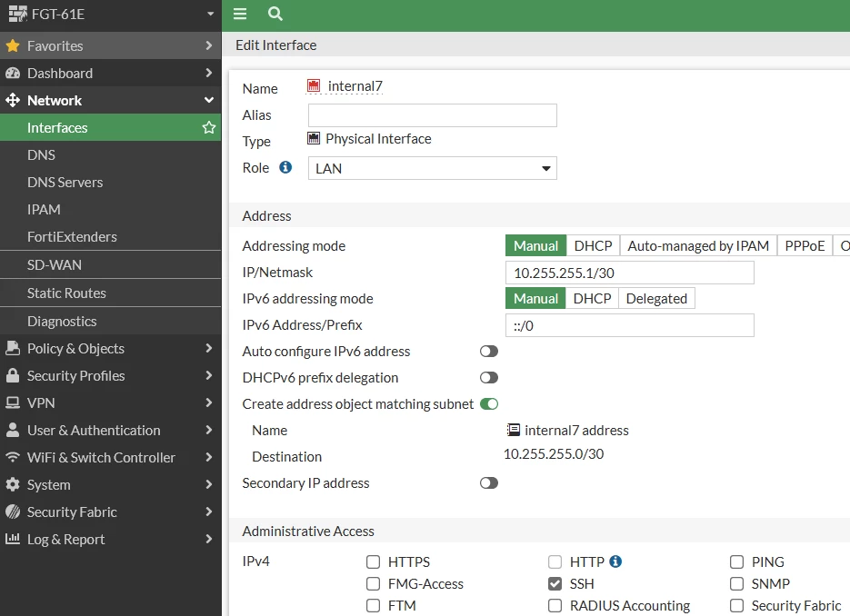Check the FTM checkbox
The width and height of the screenshot is (850, 616).
click(x=373, y=605)
